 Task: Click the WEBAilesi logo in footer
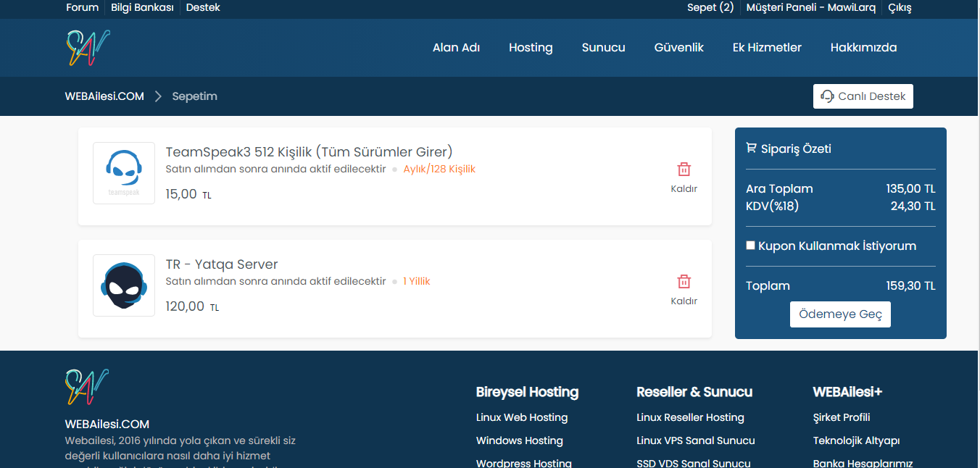pyautogui.click(x=87, y=388)
